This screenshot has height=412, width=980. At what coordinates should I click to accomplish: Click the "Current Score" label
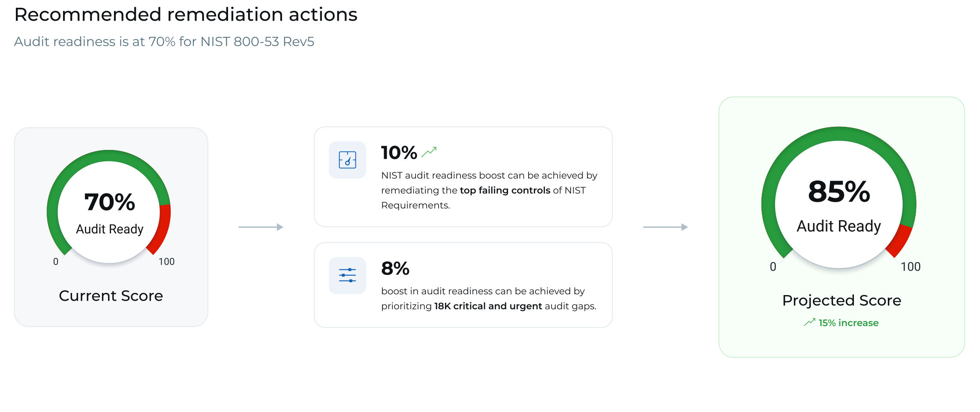pos(111,296)
